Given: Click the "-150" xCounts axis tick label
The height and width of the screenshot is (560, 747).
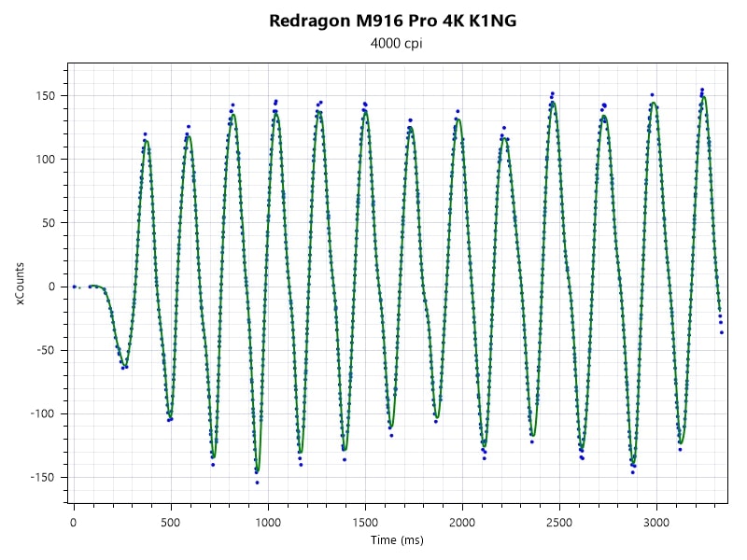Looking at the screenshot, I should 43,477.
